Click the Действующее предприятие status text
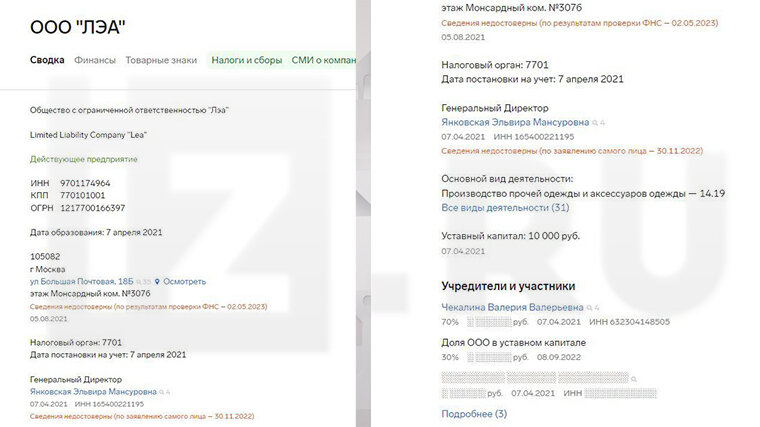The height and width of the screenshot is (427, 760). click(x=83, y=159)
